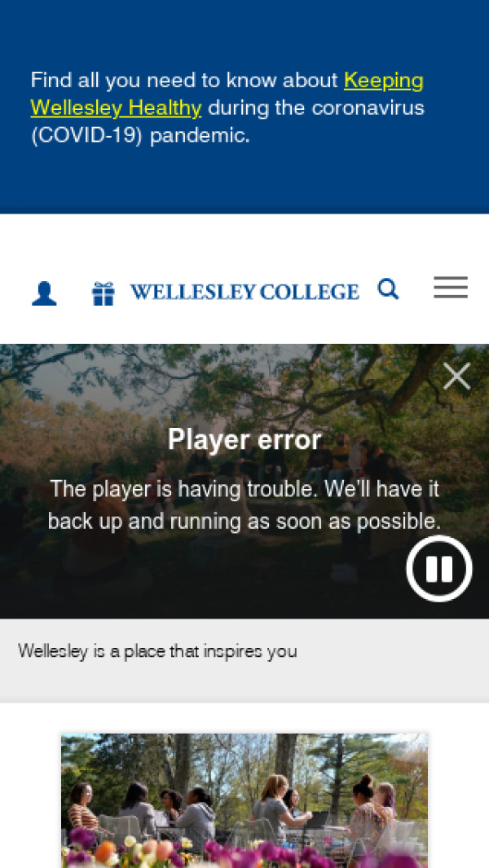Expand the hamburger navigation menu
Screen dimensions: 489x868
[x=451, y=288]
